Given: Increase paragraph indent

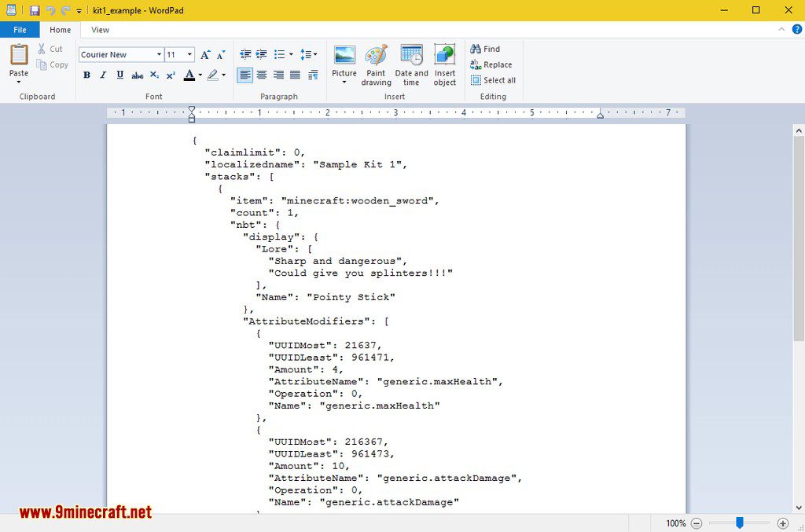Looking at the screenshot, I should pos(262,54).
